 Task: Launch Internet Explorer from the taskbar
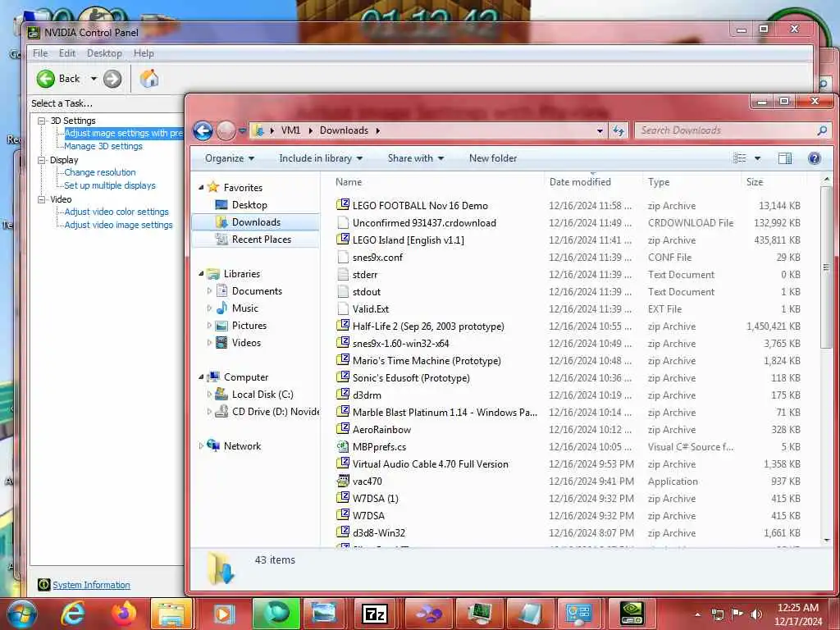(72, 614)
